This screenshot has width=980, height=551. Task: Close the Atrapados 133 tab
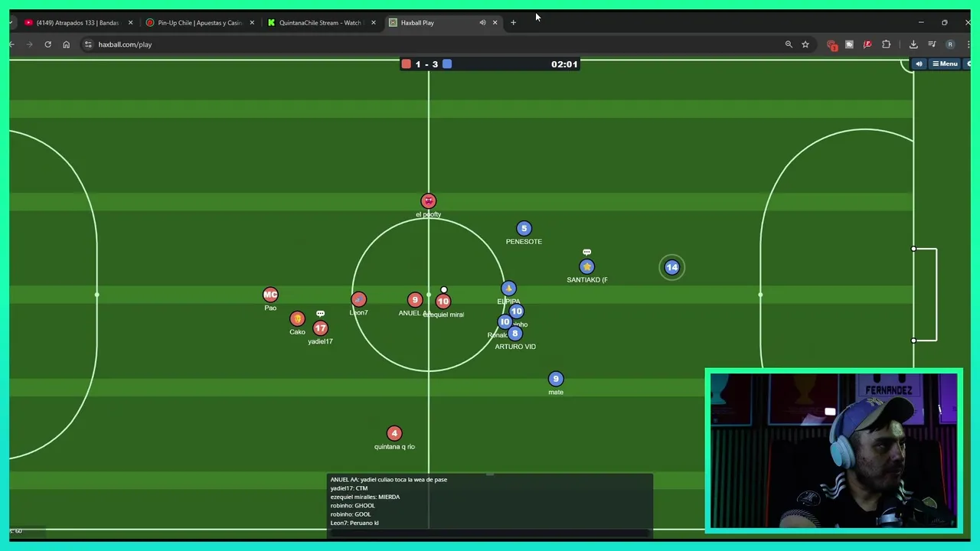pyautogui.click(x=130, y=22)
